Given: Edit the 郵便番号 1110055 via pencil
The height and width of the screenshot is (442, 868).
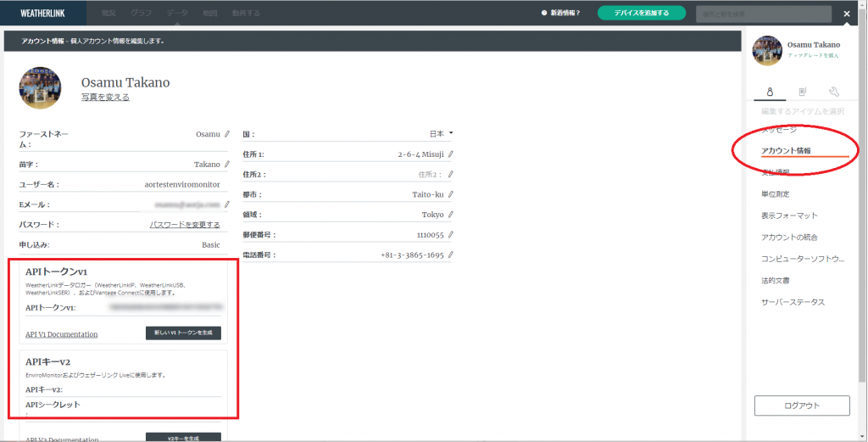Looking at the screenshot, I should pyautogui.click(x=451, y=234).
